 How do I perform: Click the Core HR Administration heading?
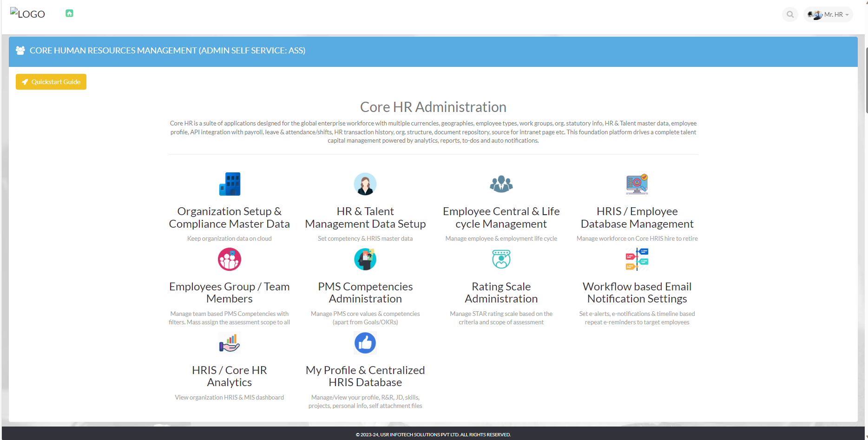click(x=433, y=107)
